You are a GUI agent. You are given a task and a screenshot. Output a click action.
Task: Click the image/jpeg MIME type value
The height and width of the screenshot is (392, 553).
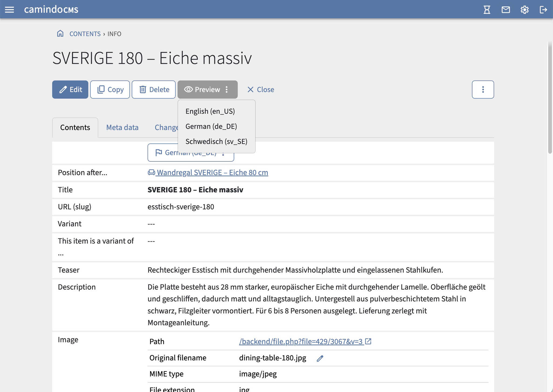pos(258,374)
